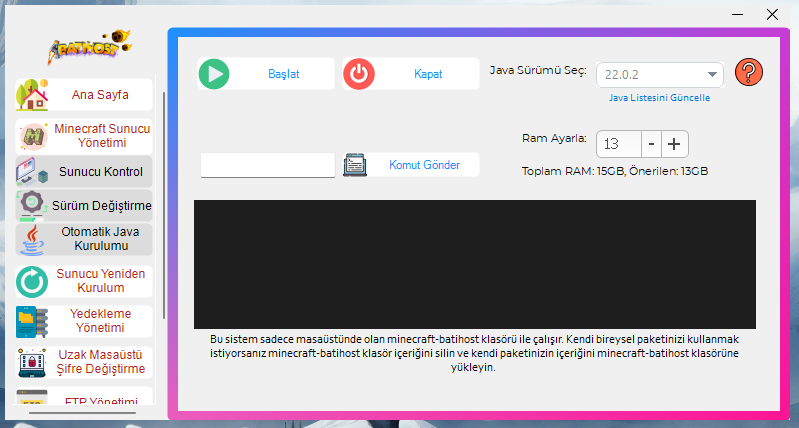Click the Batihost logo at top left

(90, 47)
